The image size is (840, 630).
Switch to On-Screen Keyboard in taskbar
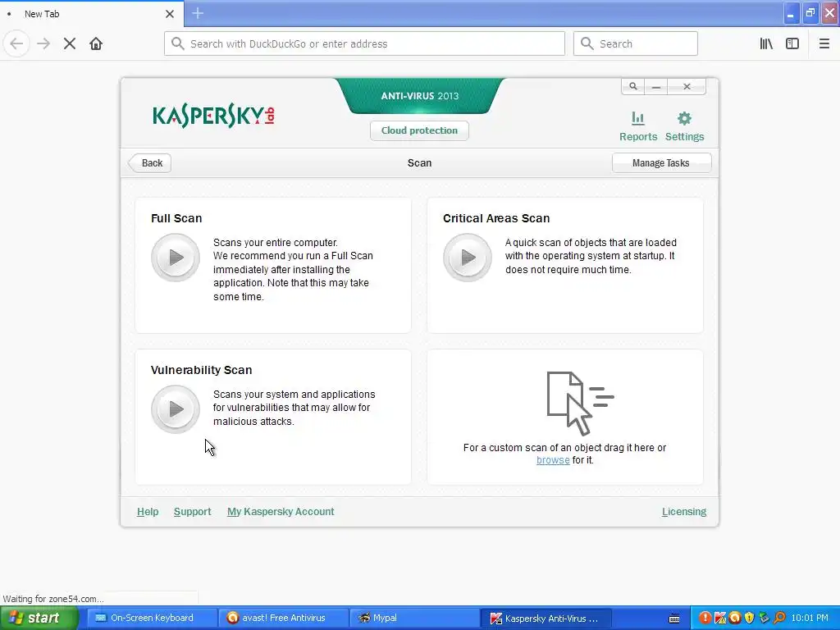(152, 619)
